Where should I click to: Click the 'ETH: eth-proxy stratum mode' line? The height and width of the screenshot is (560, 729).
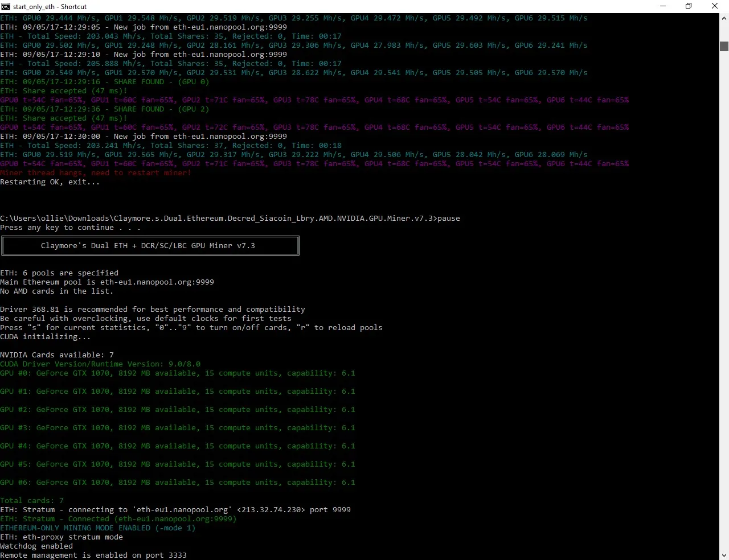coord(62,537)
